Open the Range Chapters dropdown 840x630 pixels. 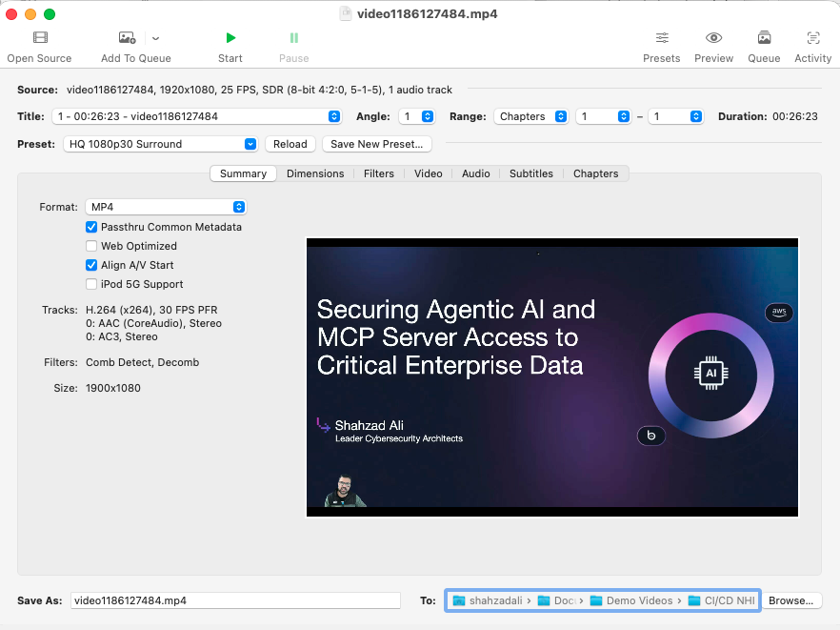[531, 116]
